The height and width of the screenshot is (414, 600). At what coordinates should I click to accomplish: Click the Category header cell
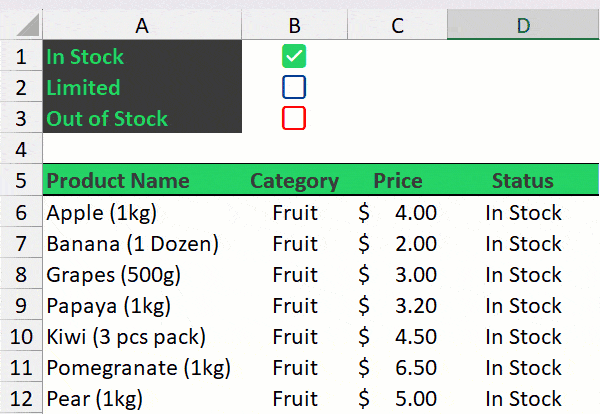click(294, 181)
